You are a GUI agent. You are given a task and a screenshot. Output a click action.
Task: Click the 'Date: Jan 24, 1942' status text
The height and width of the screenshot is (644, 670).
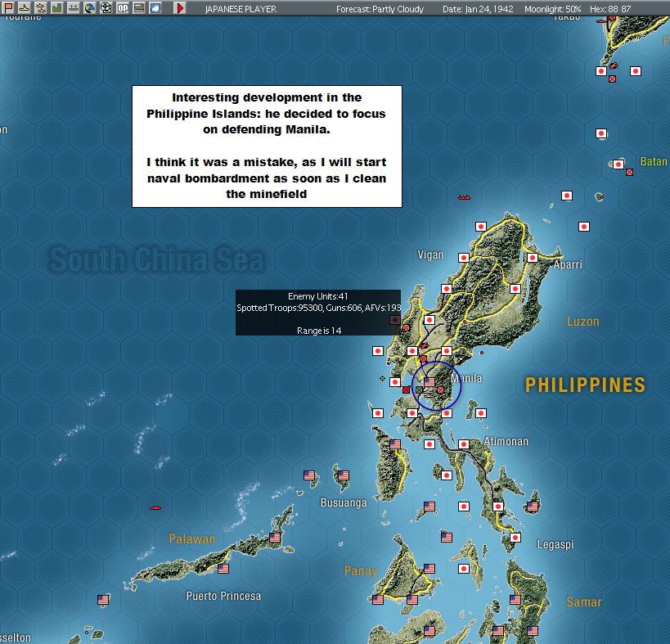478,9
